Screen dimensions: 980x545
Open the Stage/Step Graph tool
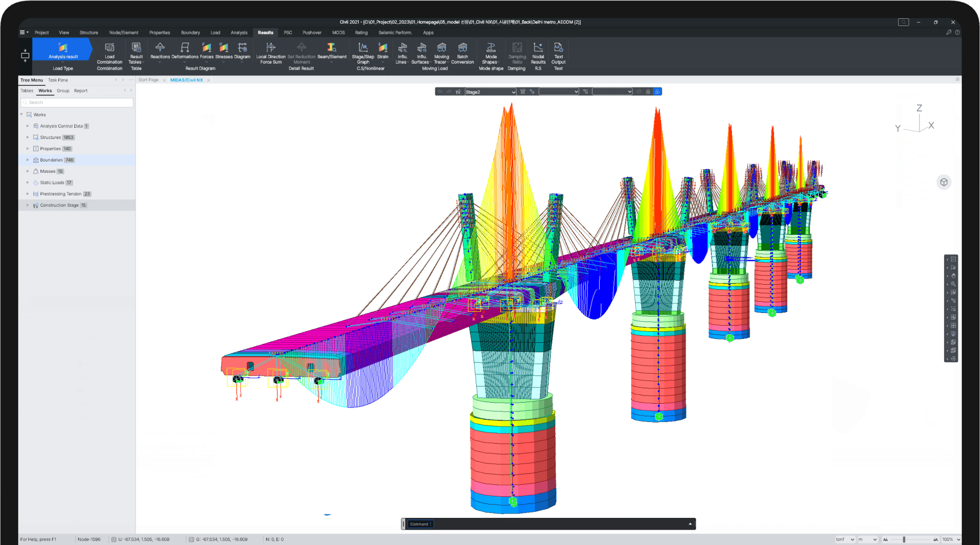(363, 48)
